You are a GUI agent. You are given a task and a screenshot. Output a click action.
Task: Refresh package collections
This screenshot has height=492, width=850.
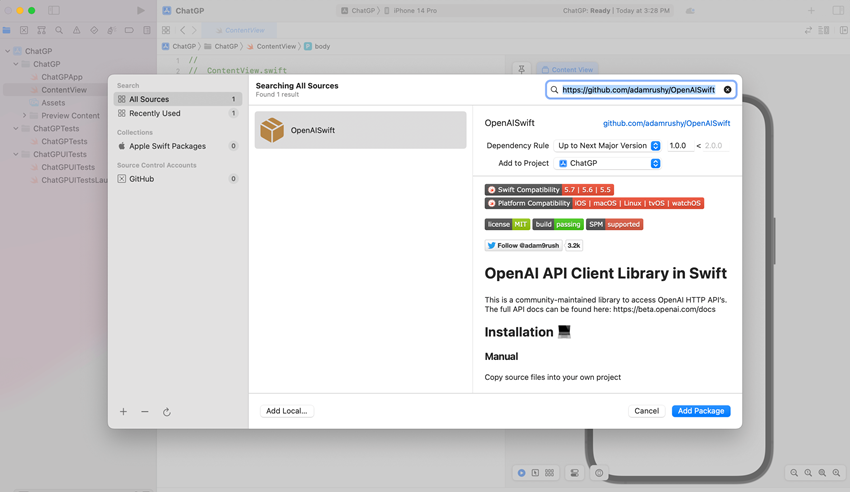(x=166, y=412)
